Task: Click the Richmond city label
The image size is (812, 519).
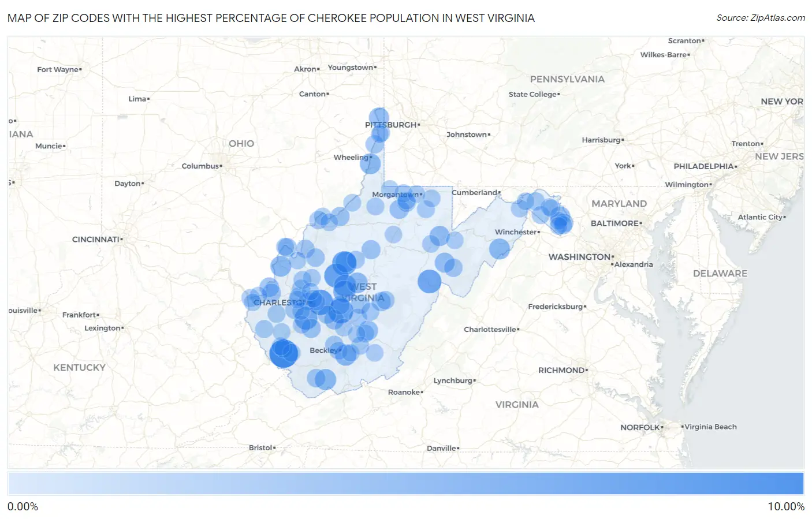Action: [x=562, y=370]
